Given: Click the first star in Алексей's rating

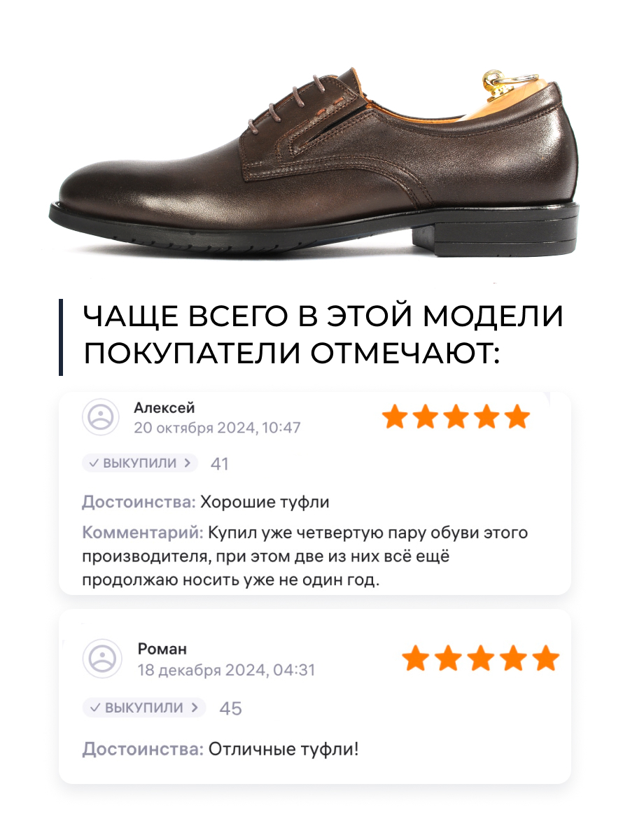Looking at the screenshot, I should (395, 417).
